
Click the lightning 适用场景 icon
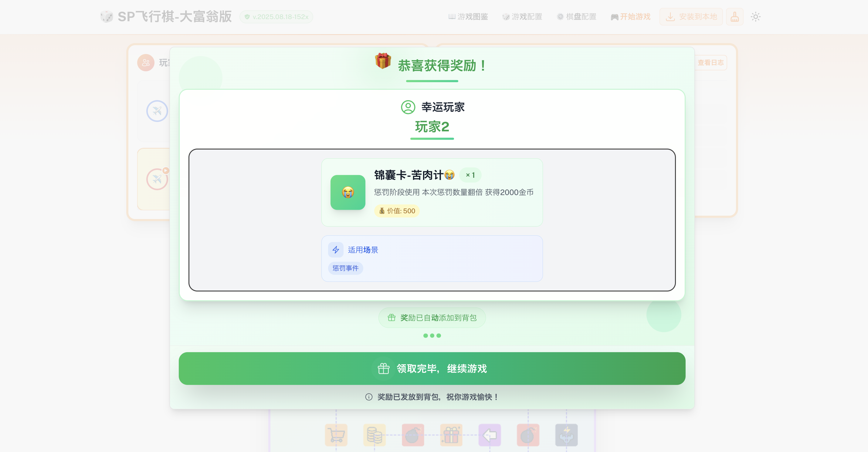pos(336,250)
